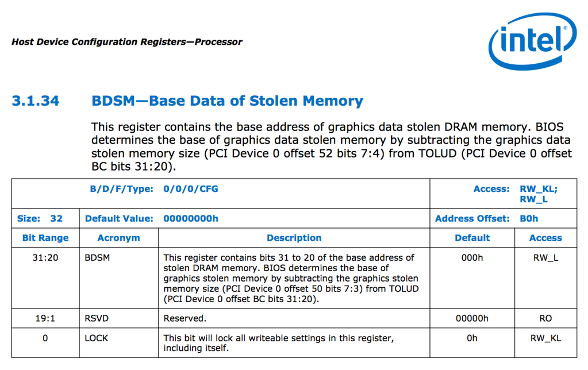Select the 31:20 bit range cell
This screenshot has height=370, width=588.
[45, 258]
